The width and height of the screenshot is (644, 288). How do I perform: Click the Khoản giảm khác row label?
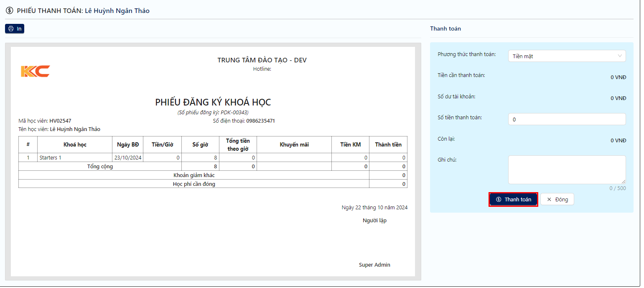click(194, 175)
